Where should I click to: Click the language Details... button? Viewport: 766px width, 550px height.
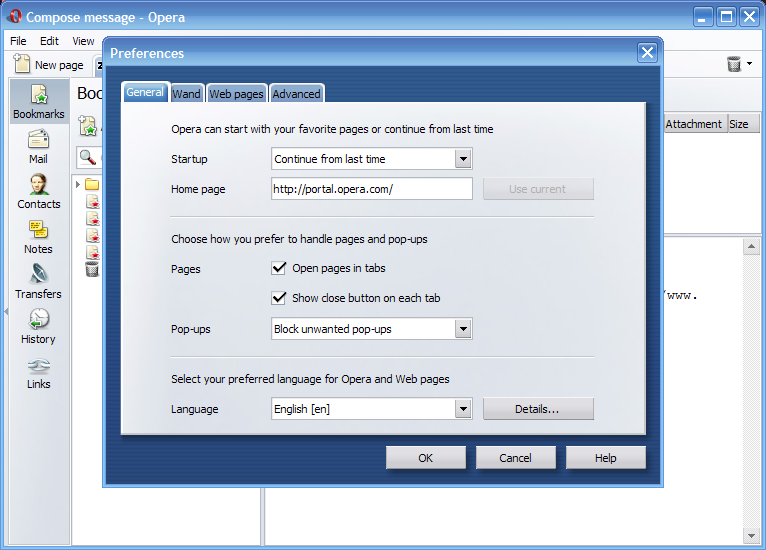pos(538,409)
